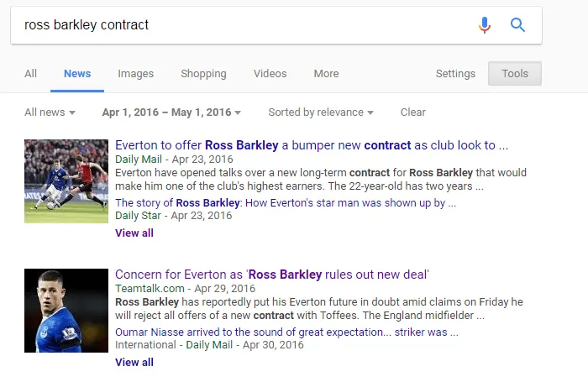This screenshot has width=588, height=382.
Task: Clear the applied search filters
Action: 412,113
